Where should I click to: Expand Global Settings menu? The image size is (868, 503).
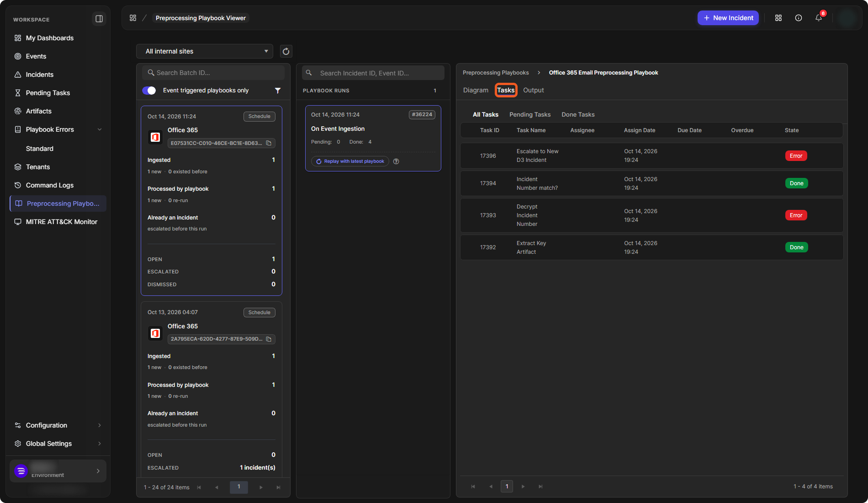click(x=58, y=444)
